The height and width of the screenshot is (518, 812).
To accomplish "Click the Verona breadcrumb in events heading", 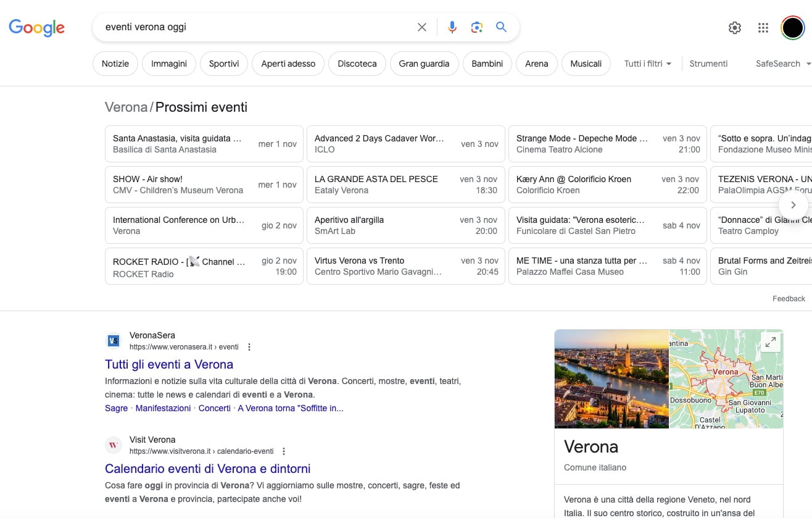I will pyautogui.click(x=126, y=107).
